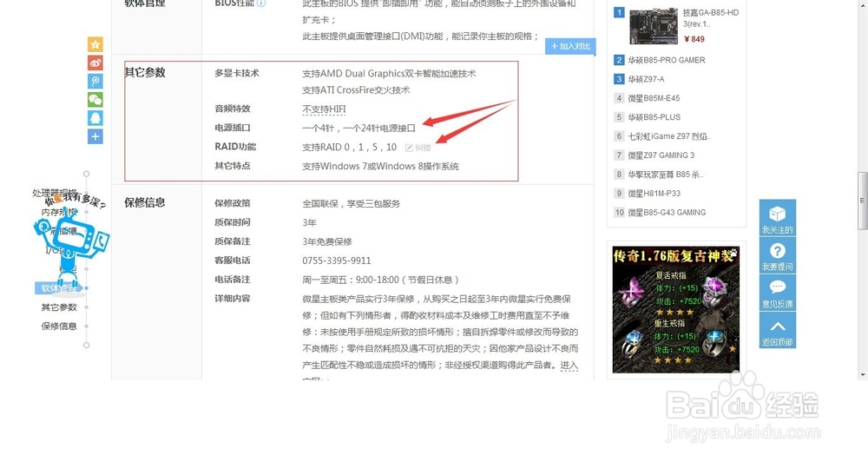Click the 音频特效 parameter label
Screen dimensions: 868x462
tap(233, 109)
